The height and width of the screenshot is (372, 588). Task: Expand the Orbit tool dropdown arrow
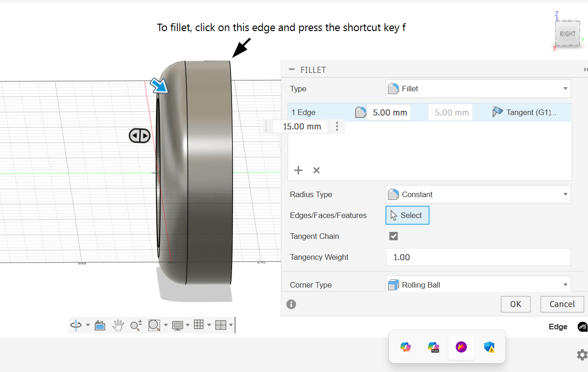tap(88, 326)
